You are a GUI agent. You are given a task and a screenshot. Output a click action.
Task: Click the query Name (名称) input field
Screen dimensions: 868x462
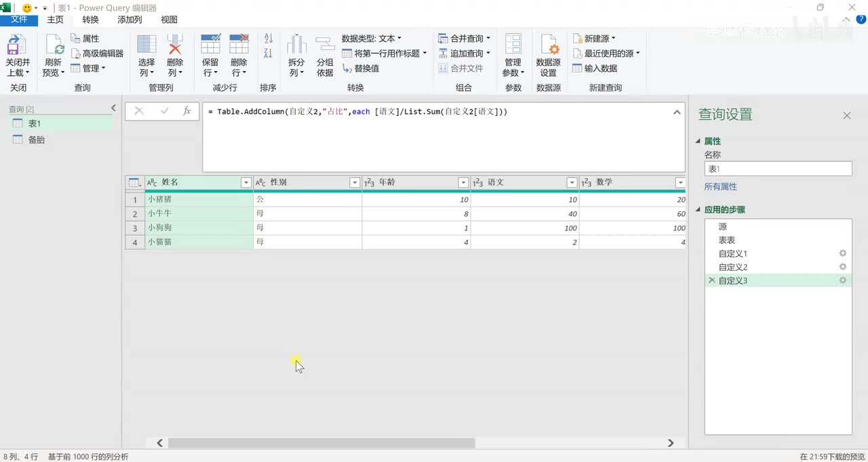tap(778, 169)
